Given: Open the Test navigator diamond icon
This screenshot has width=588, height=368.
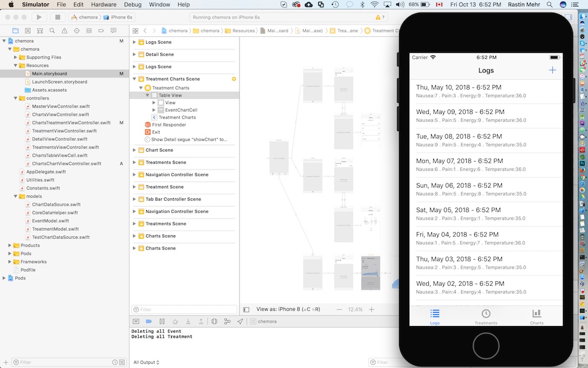Looking at the screenshot, I should (x=76, y=31).
